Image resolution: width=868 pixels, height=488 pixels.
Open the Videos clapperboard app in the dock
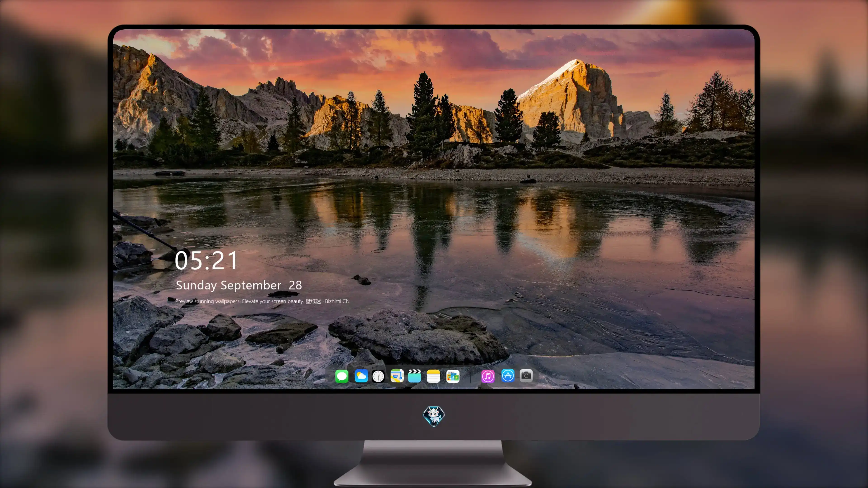pyautogui.click(x=415, y=376)
